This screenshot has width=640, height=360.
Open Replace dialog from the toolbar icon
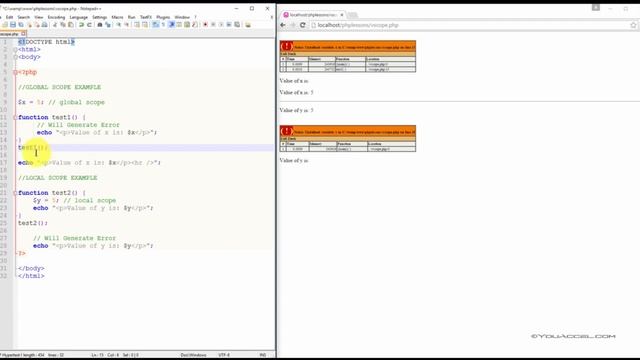(108, 25)
